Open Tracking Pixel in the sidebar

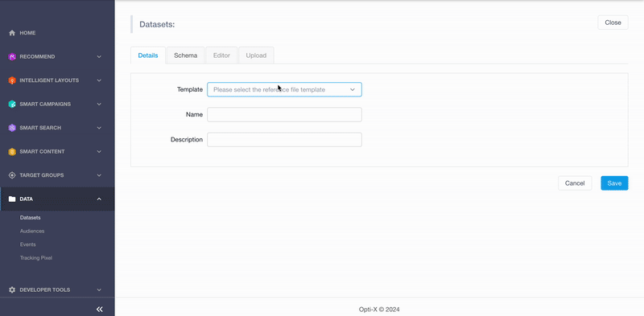[36, 258]
